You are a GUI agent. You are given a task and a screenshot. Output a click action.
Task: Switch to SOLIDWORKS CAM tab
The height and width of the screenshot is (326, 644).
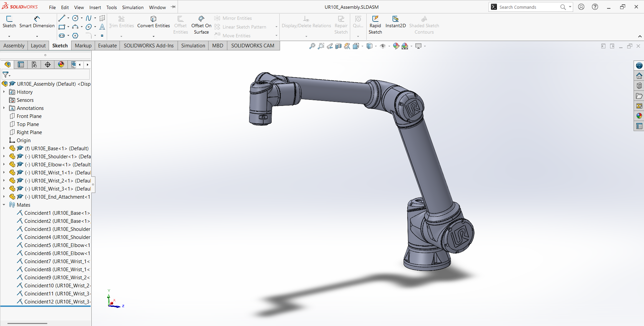[x=253, y=46]
